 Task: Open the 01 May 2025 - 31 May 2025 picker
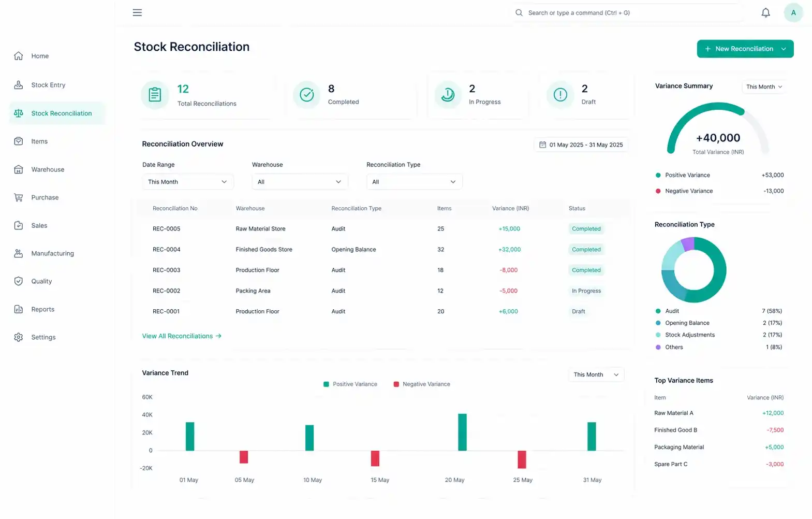(581, 145)
